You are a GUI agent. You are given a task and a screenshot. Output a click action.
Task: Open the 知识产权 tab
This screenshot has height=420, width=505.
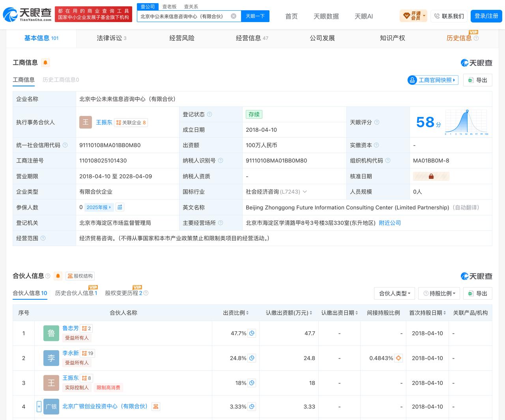[x=393, y=38]
